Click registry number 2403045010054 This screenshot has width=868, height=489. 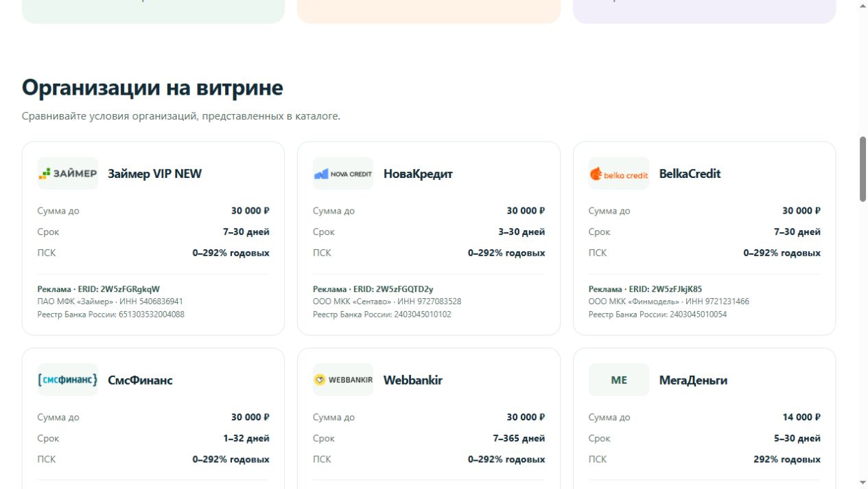click(x=699, y=315)
